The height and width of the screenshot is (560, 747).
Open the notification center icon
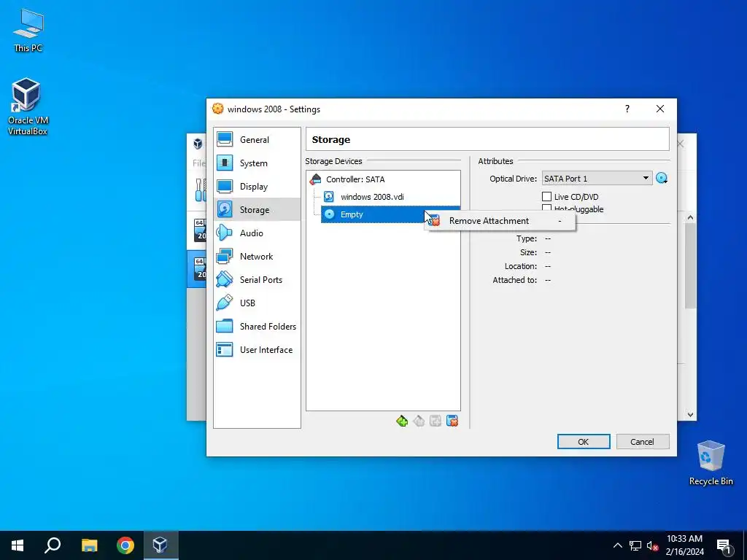tap(724, 545)
